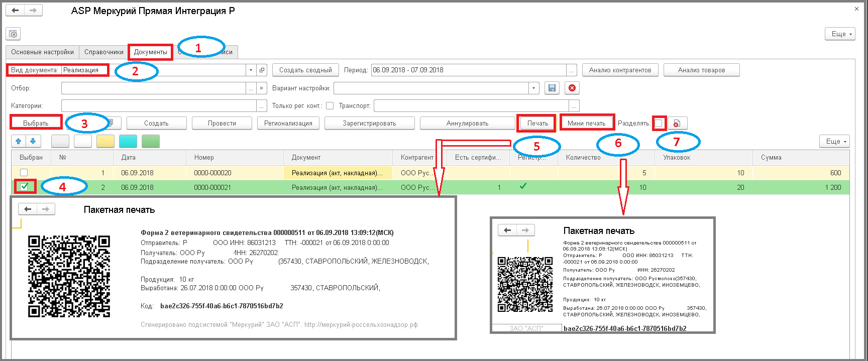Click the yellow color filter swatch
This screenshot has height=361, width=868.
coord(105,141)
